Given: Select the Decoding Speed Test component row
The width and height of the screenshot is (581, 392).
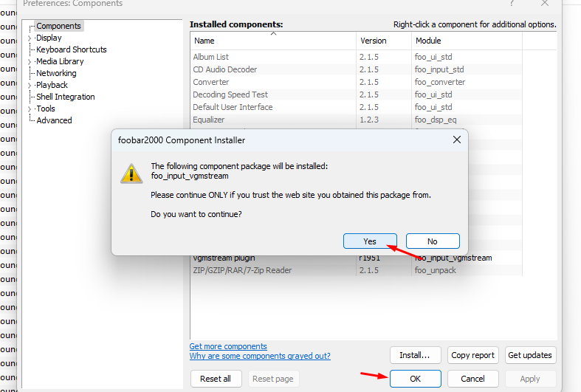Looking at the screenshot, I should point(356,94).
